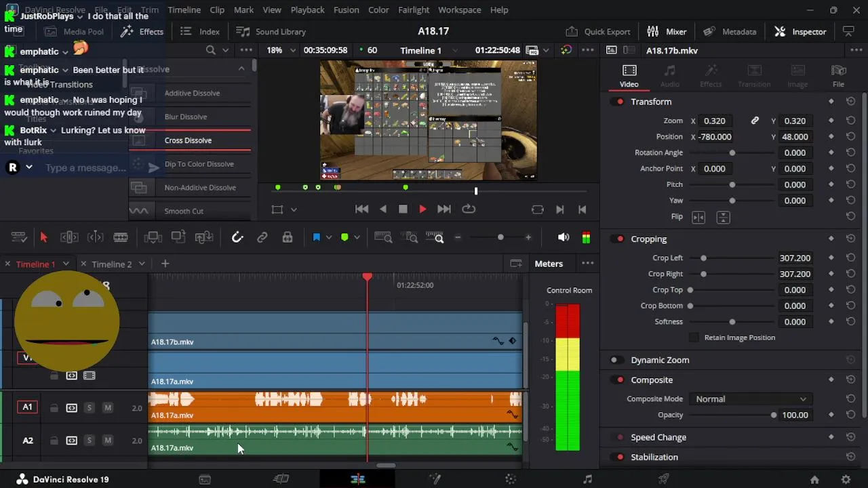Open Composite Mode Normal dropdown
This screenshot has width=868, height=488.
point(750,399)
